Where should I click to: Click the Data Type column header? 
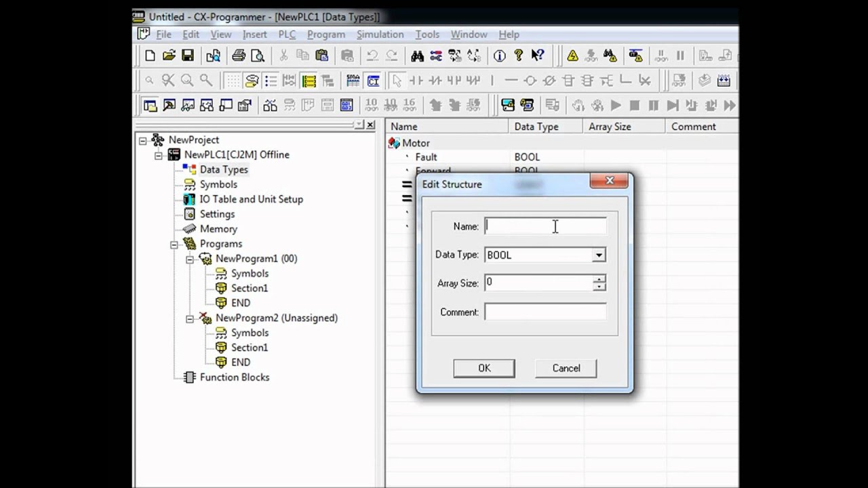pos(545,127)
